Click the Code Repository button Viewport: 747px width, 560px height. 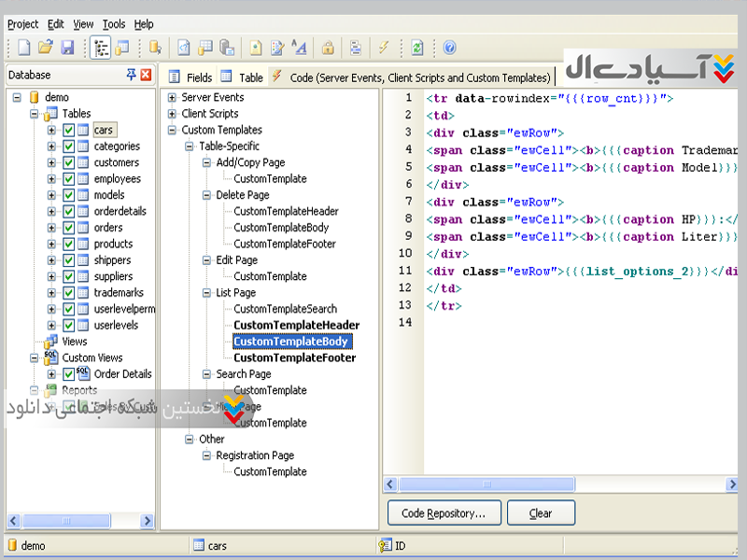point(443,512)
